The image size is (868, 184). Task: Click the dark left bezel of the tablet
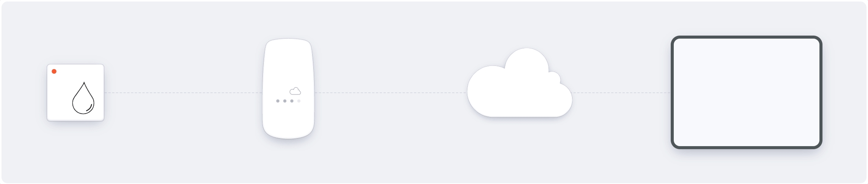[673, 92]
